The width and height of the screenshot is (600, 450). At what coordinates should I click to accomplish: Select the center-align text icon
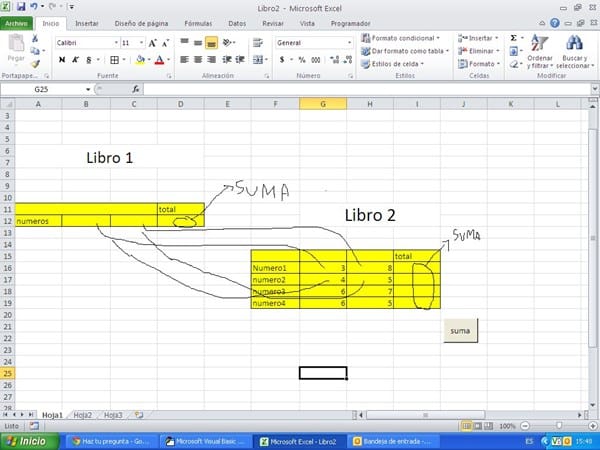pos(198,60)
